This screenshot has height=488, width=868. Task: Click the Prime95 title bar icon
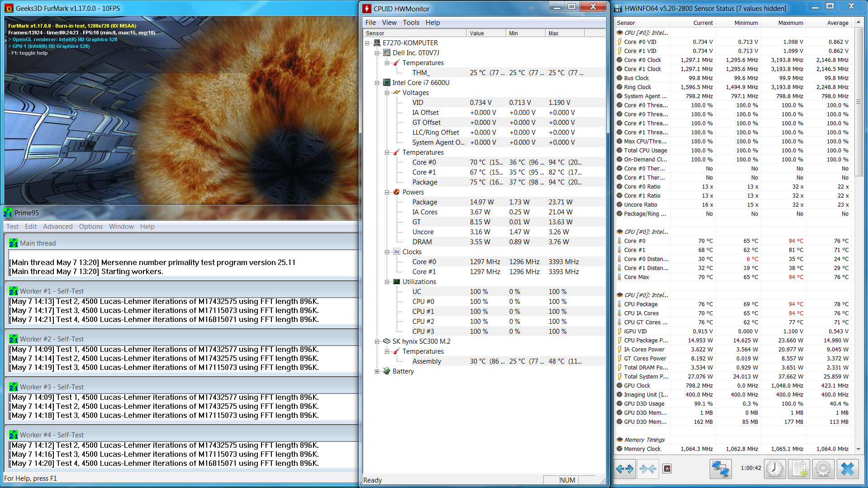8,213
